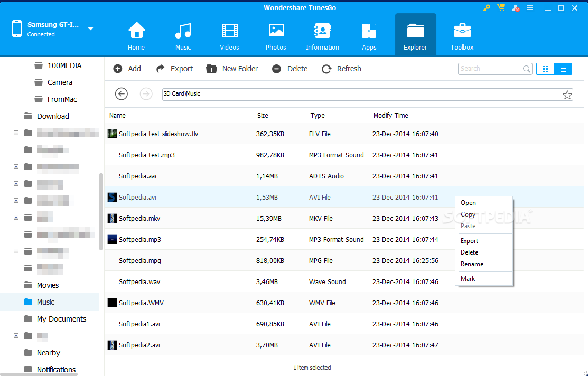This screenshot has height=376, width=588.
Task: Choose Copy from the context menu
Action: [x=484, y=214]
